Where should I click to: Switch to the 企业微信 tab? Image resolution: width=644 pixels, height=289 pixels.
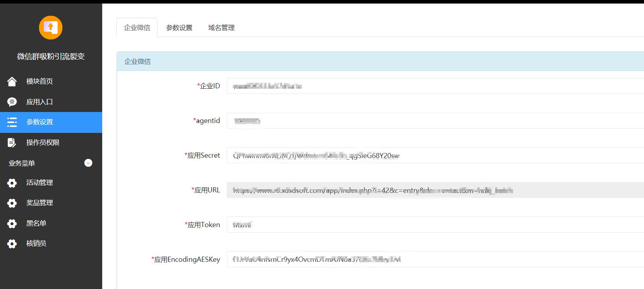click(x=137, y=28)
